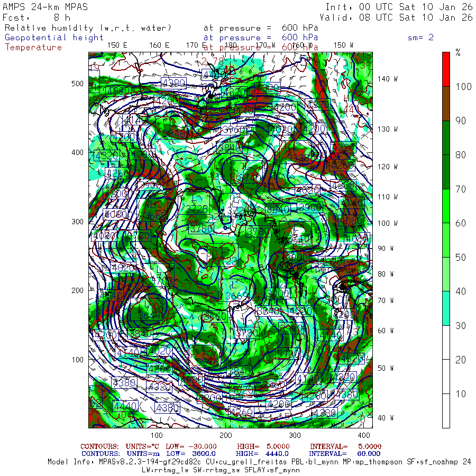This screenshot has height=476, width=476.
Task: Select the blue 'Geopotential height' label
Action: [54, 38]
